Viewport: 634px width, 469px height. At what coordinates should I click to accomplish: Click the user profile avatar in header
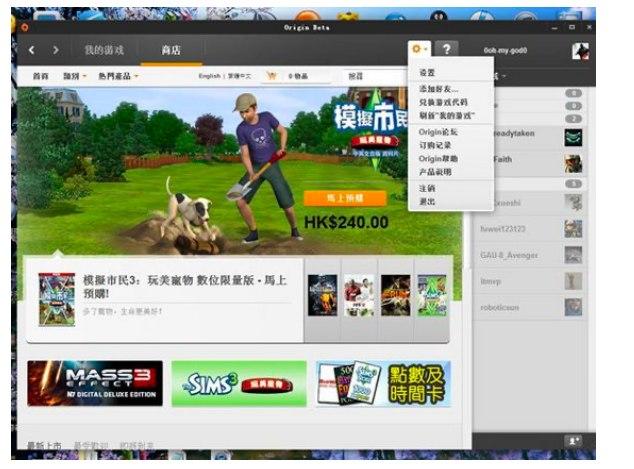[x=579, y=50]
